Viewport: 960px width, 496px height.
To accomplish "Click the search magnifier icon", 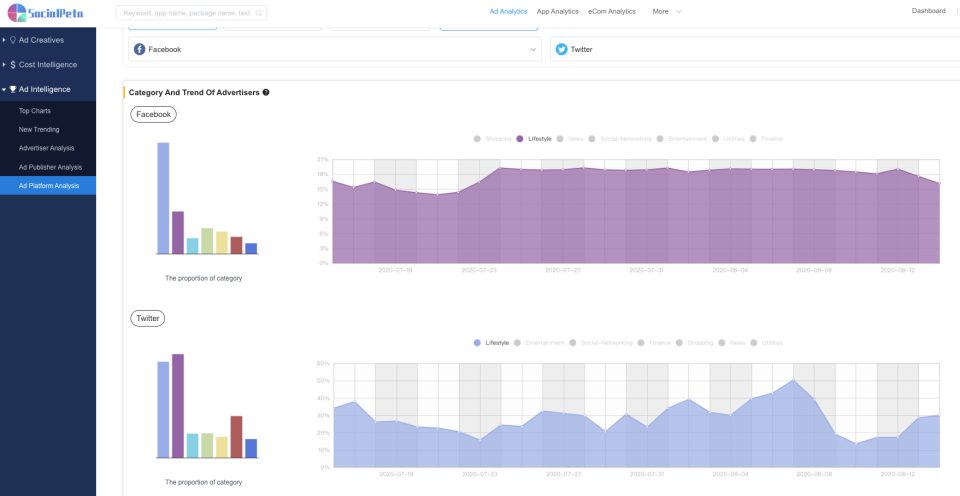I will (259, 12).
